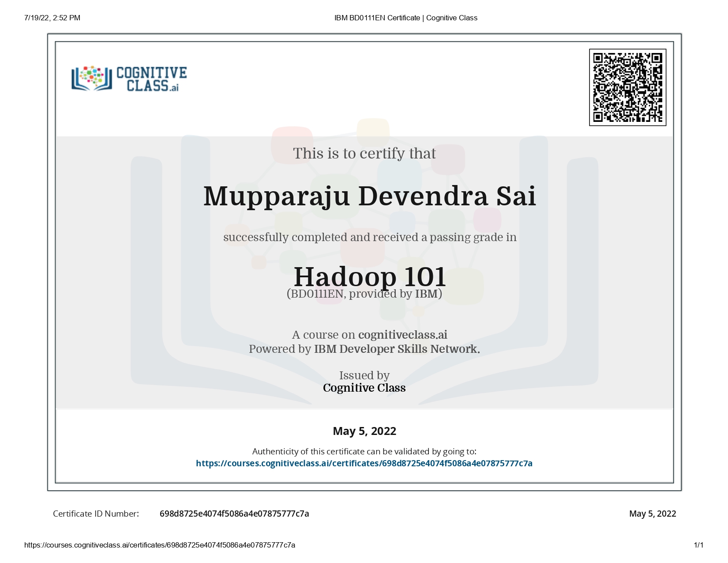Click IBM Developer Skills Network text
This screenshot has height=563, width=728.
pos(396,349)
